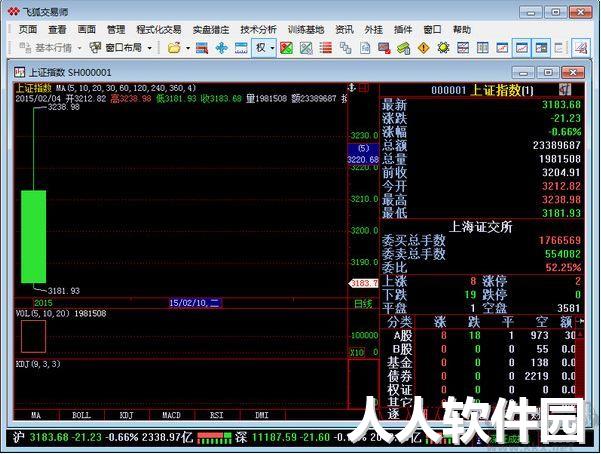Open the yellow folder icon in toolbar
This screenshot has width=601, height=454.
(x=174, y=48)
